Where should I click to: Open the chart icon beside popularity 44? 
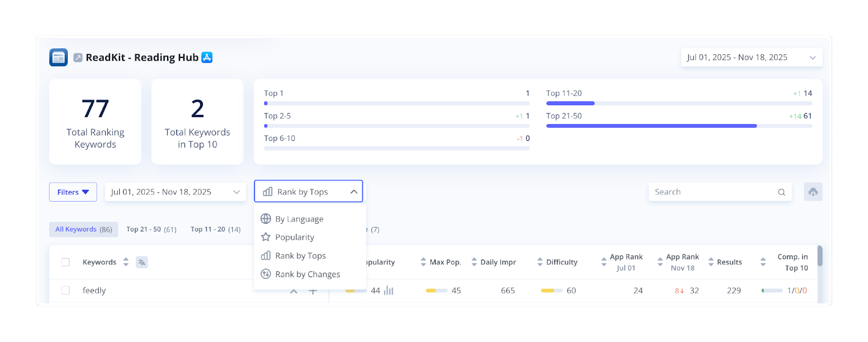[x=388, y=291]
